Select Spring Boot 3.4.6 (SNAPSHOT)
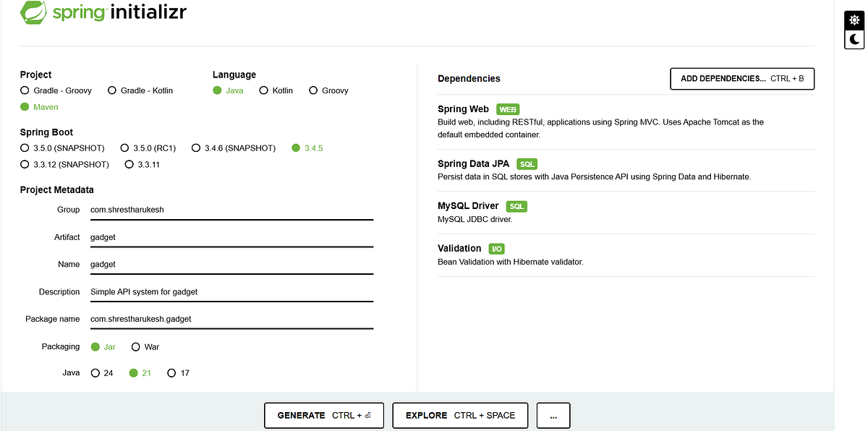 tap(234, 148)
